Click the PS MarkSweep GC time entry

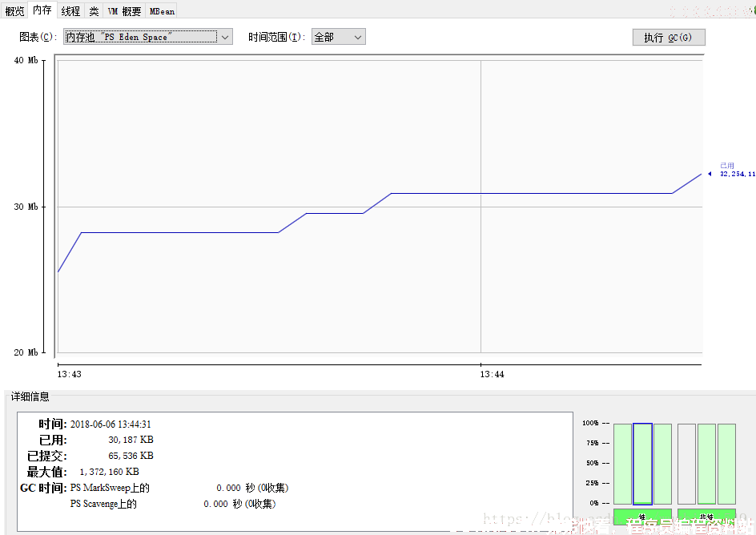pos(179,488)
